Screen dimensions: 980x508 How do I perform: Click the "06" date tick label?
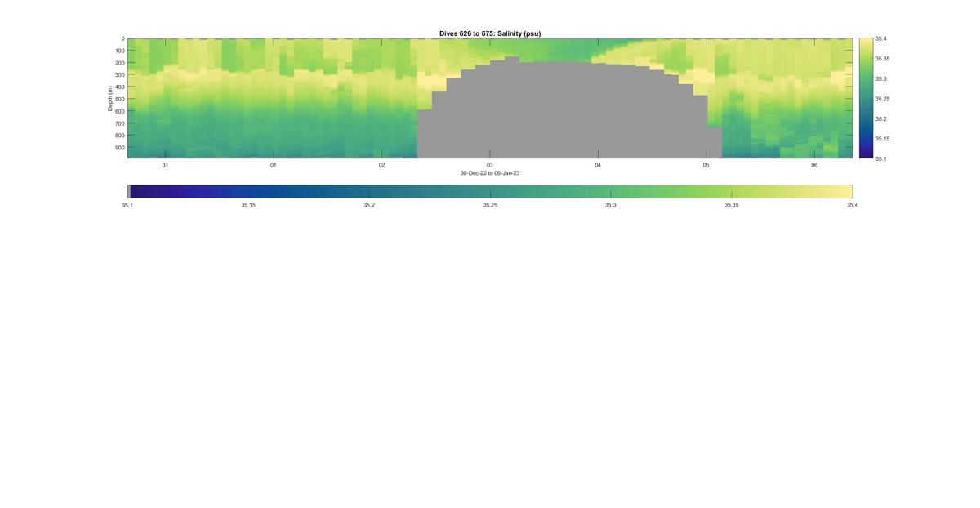814,165
